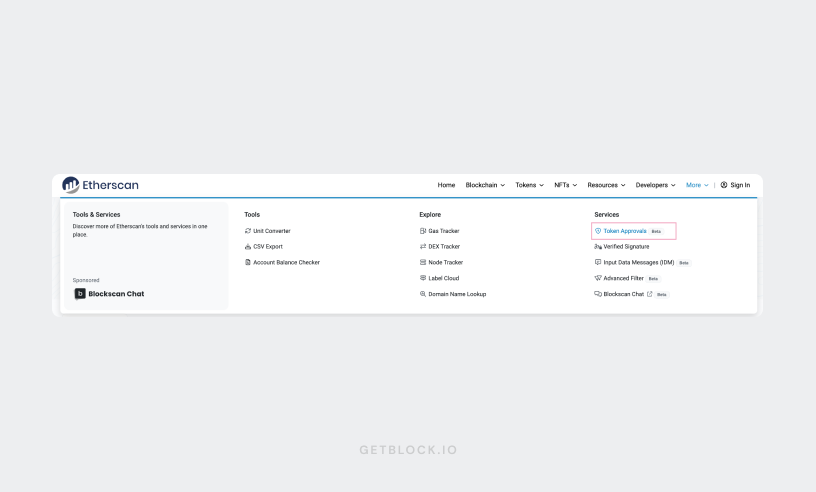Click the Account Balance Checker icon
Viewport: 816px width, 492px height.
tap(248, 262)
